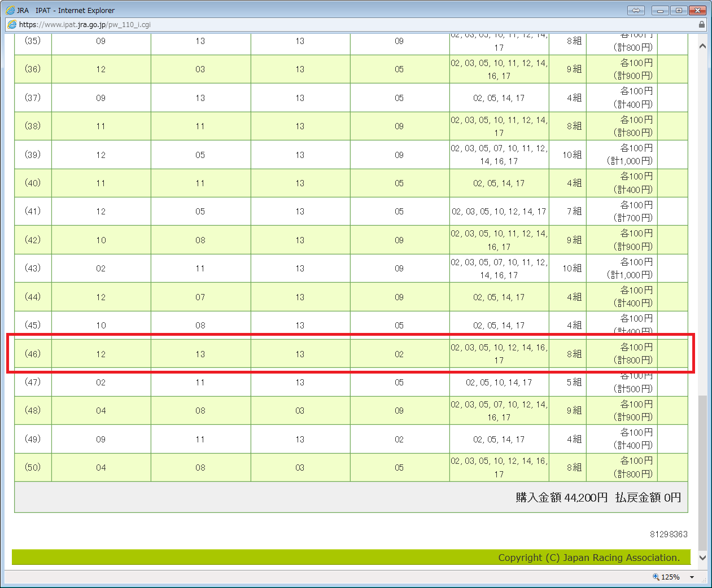The width and height of the screenshot is (712, 588).
Task: Click '02' fourth cell in row (46)
Action: click(x=399, y=354)
